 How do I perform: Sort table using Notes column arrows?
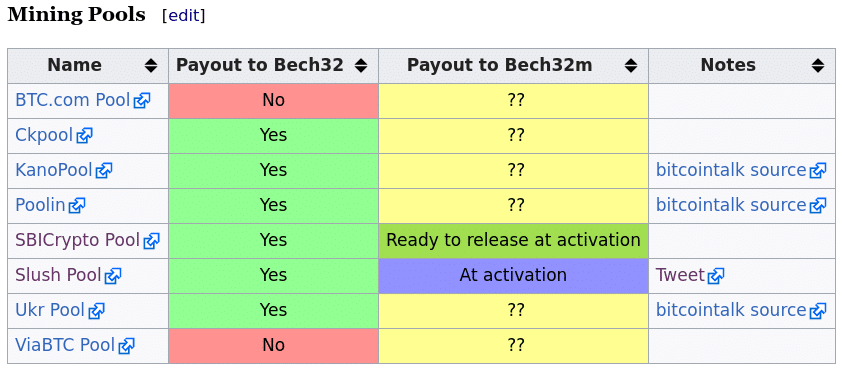click(x=818, y=66)
